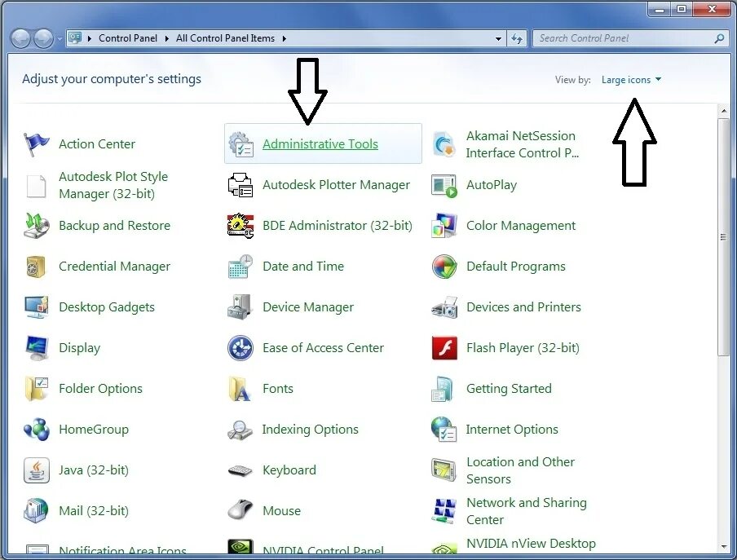Open the Action Center flag icon
737x560 pixels.
pyautogui.click(x=36, y=144)
